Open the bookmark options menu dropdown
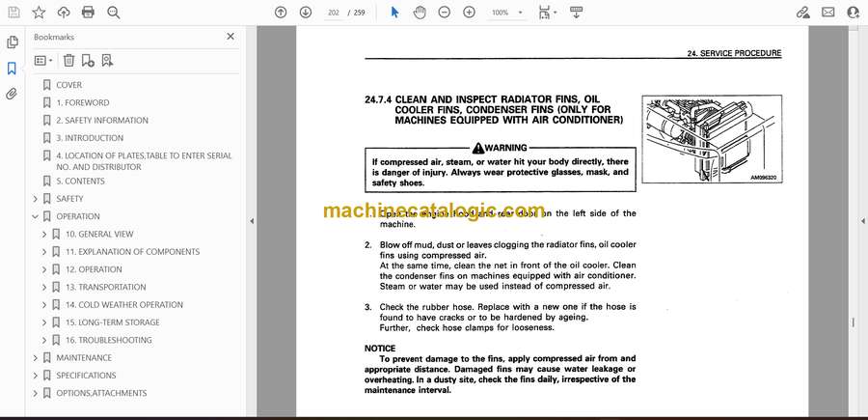 click(43, 61)
